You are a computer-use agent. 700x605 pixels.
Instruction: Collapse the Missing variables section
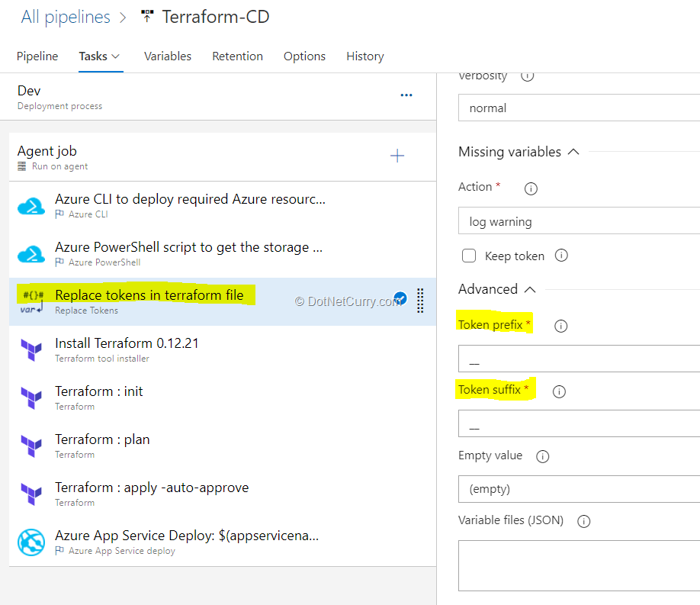click(x=573, y=152)
